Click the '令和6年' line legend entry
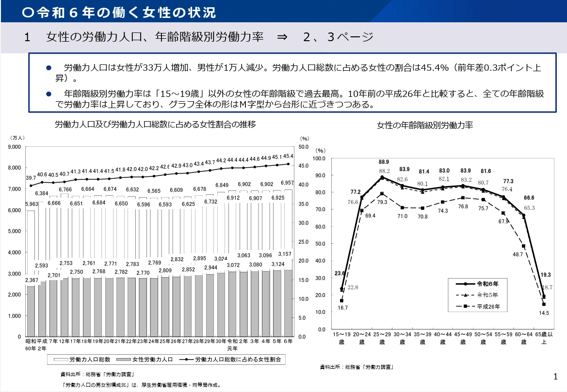Screen dimensions: 567x392 pos(477,284)
